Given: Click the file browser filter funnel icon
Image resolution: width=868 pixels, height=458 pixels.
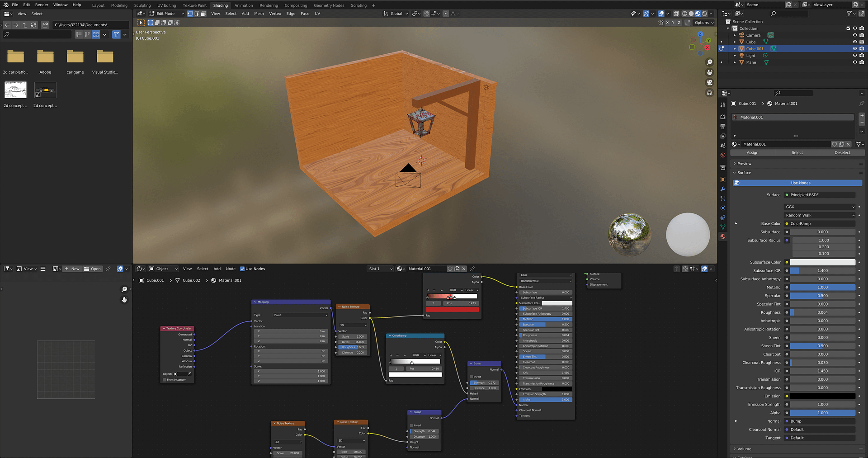Looking at the screenshot, I should pyautogui.click(x=116, y=34).
